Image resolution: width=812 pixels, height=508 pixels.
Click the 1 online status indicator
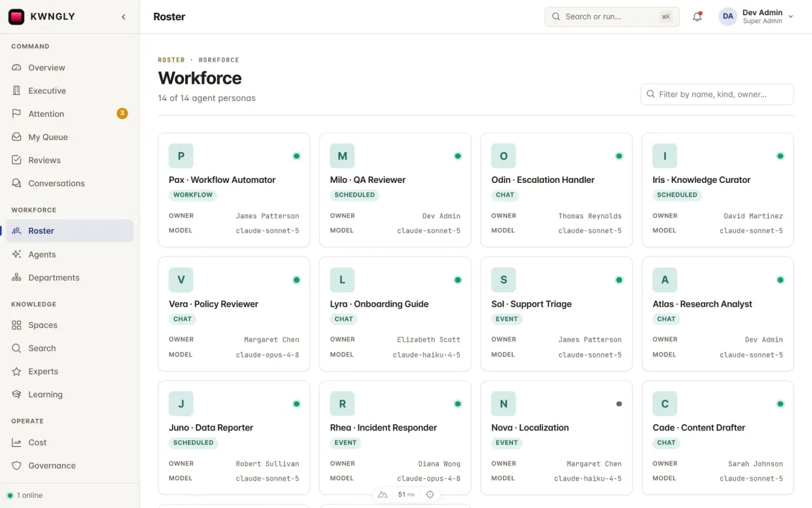point(25,495)
